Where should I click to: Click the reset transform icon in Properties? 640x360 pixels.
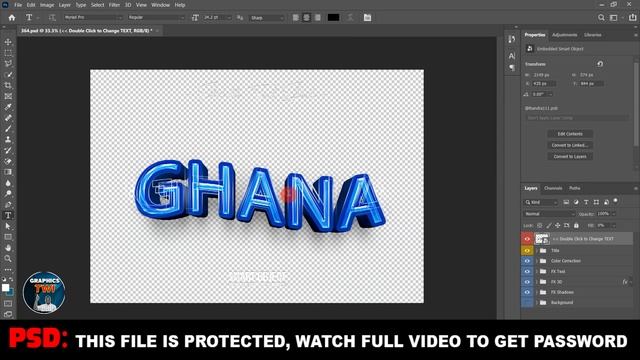tap(600, 64)
